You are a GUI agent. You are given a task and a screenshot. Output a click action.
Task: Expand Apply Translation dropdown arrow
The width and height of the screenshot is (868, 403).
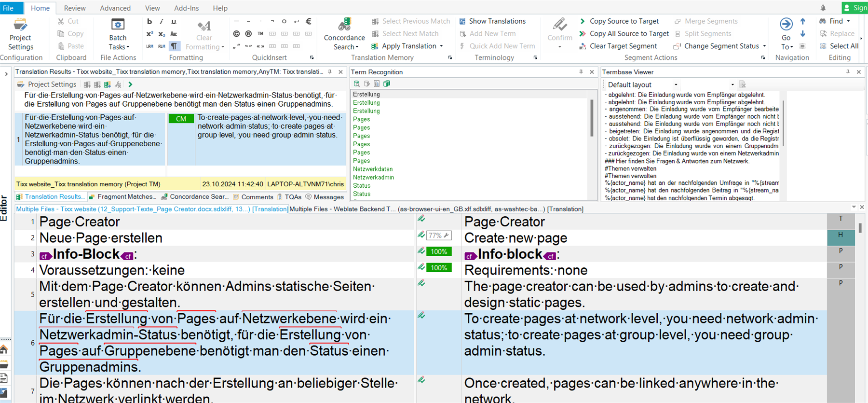pyautogui.click(x=441, y=46)
